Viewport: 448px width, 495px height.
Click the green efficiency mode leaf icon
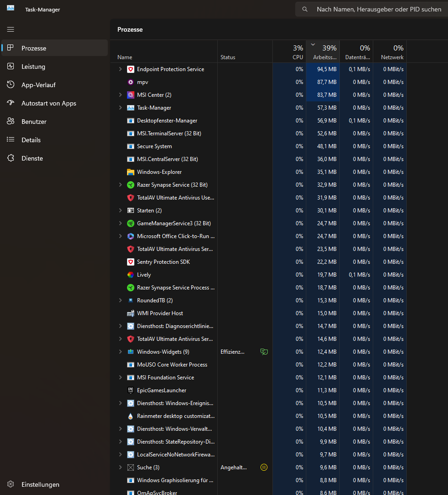pos(264,352)
